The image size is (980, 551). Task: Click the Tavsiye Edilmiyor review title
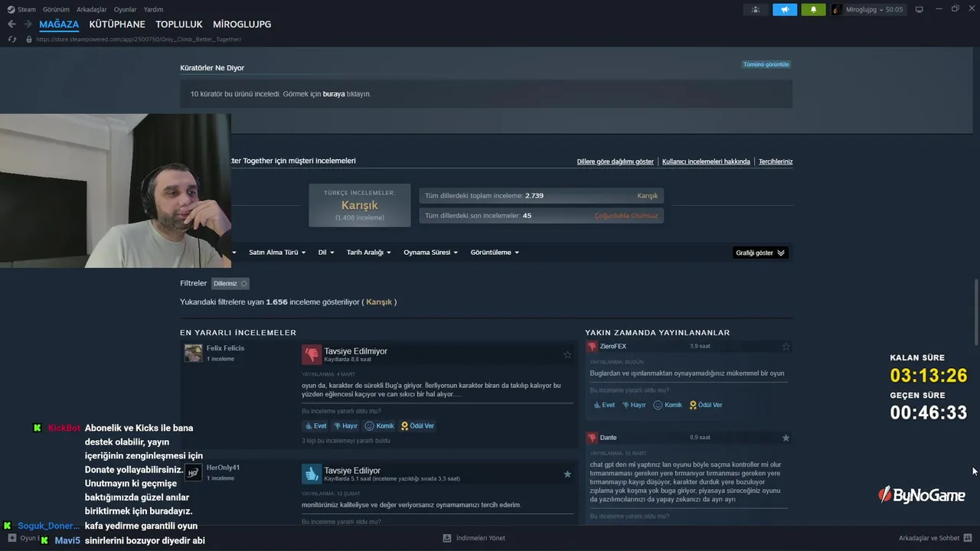[355, 351]
